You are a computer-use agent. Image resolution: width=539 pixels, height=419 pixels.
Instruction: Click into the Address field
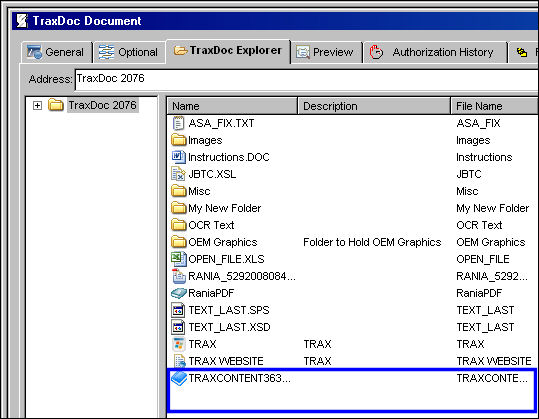coord(306,79)
